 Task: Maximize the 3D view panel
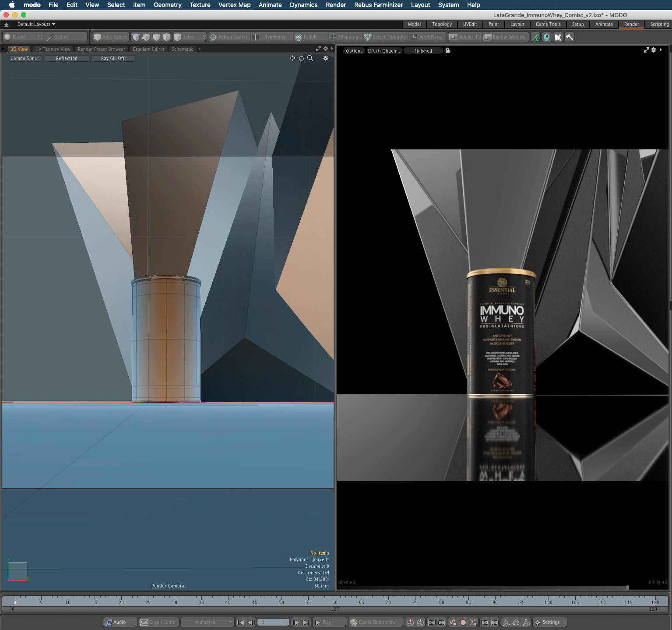click(319, 49)
